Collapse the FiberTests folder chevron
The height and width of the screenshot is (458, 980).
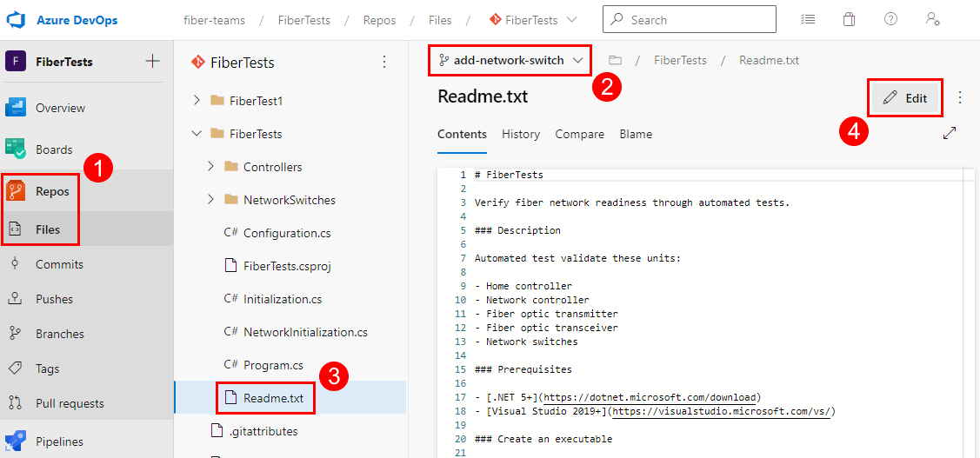(197, 134)
